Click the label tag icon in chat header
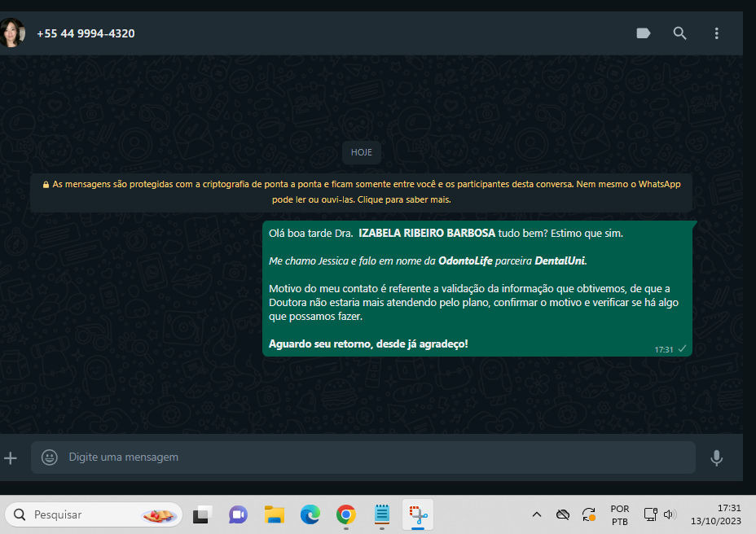 coord(644,33)
